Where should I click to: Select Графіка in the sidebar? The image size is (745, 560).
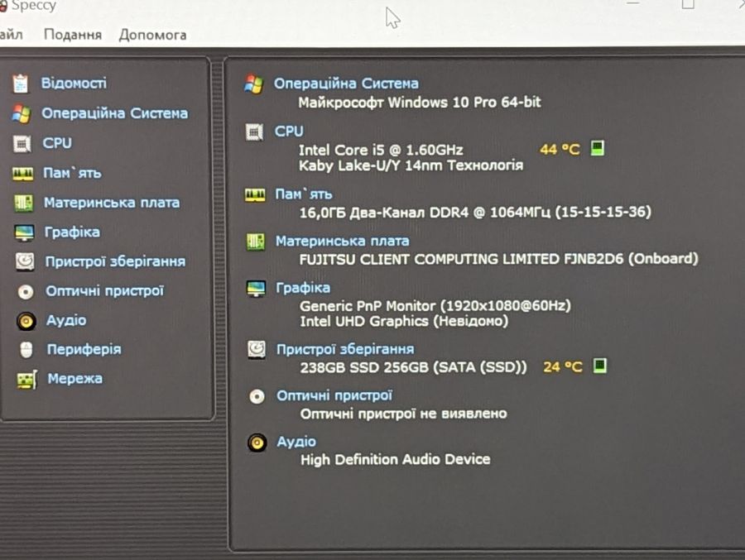click(x=72, y=232)
